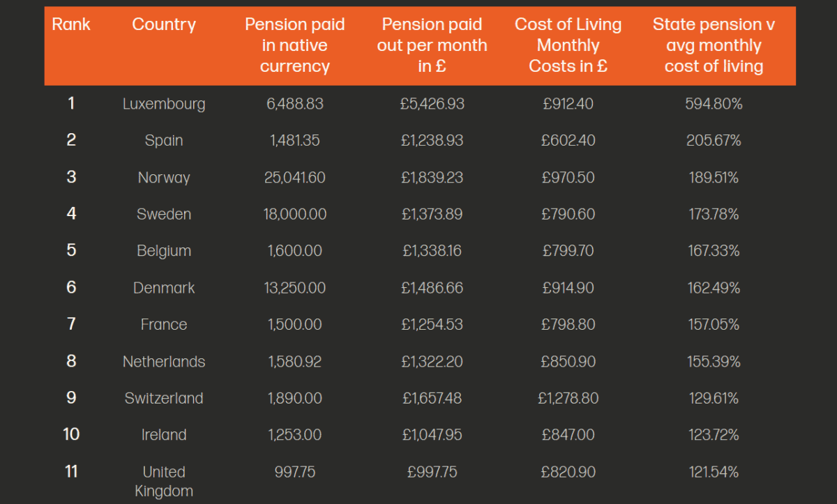This screenshot has width=837, height=504.
Task: Click the Rank column header
Action: click(x=71, y=24)
